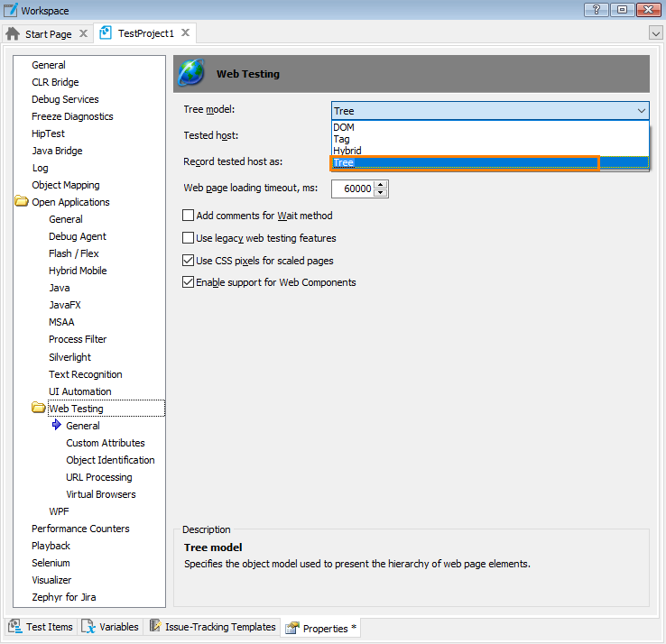The height and width of the screenshot is (644, 666).
Task: Choose Hybrid from Tree model dropdown
Action: (347, 151)
